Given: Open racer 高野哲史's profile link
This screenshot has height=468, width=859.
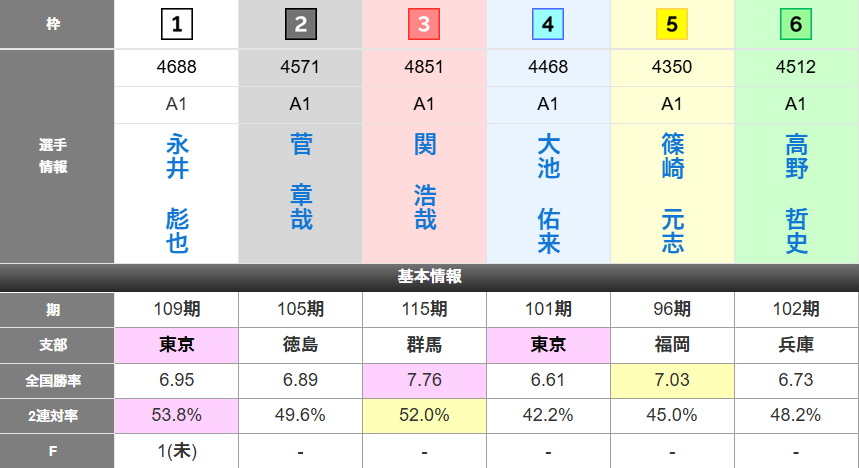Looking at the screenshot, I should (796, 194).
